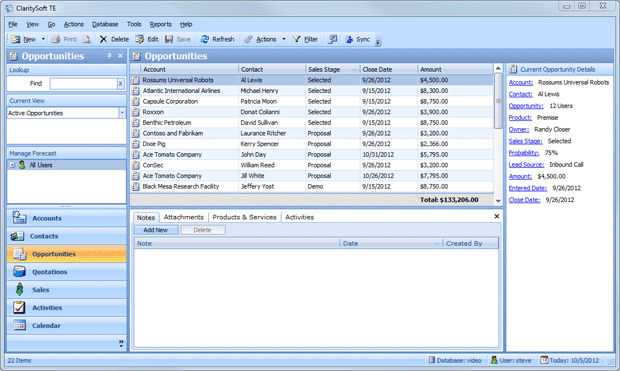
Task: Close the notes detail pane
Action: point(497,216)
